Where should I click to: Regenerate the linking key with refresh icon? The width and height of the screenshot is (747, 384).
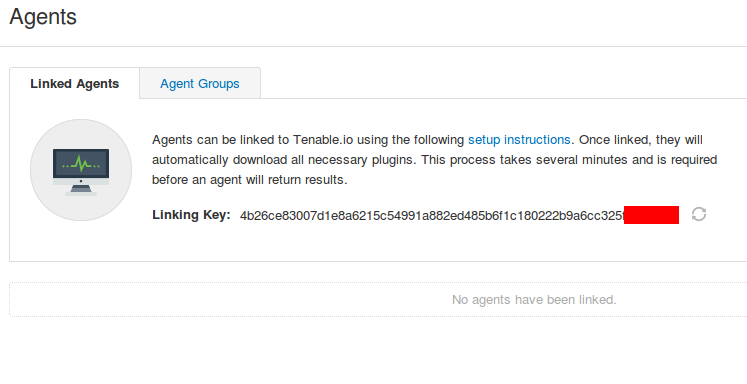[699, 214]
